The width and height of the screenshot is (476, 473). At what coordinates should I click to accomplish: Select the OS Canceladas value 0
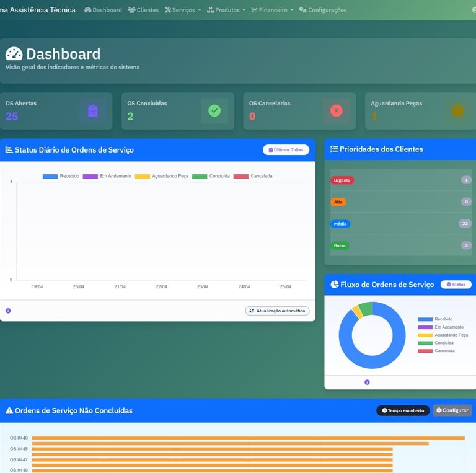point(252,117)
